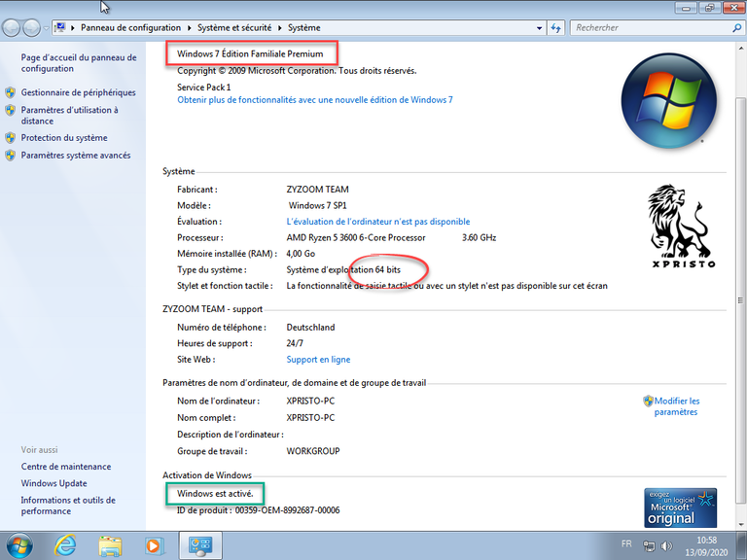Select 'Service Pack 1' text
The height and width of the screenshot is (560, 747).
click(x=204, y=87)
